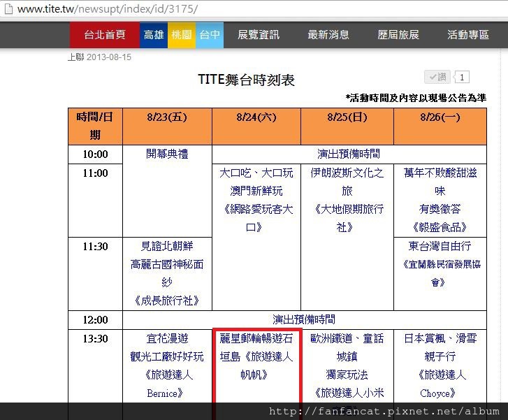Screen dimensions: 508x420
Task: Open 歐洲鐵道、童話城鎮 event entry
Action: point(347,366)
